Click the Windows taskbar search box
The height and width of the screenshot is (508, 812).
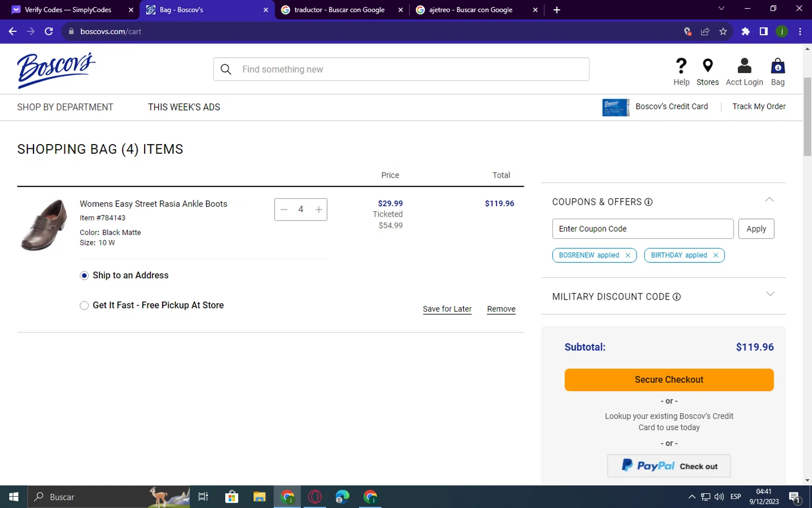108,497
